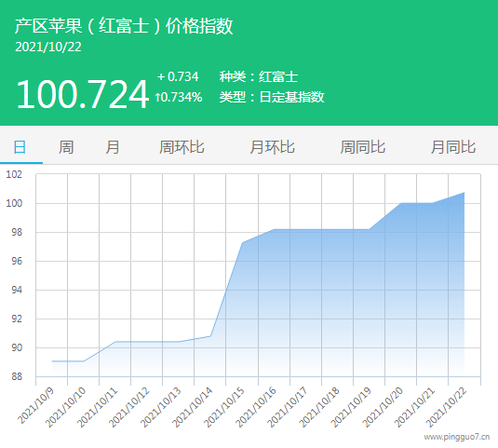The width and height of the screenshot is (498, 448).
Task: Click the upward arrow beside 0.734%
Action: [x=157, y=97]
